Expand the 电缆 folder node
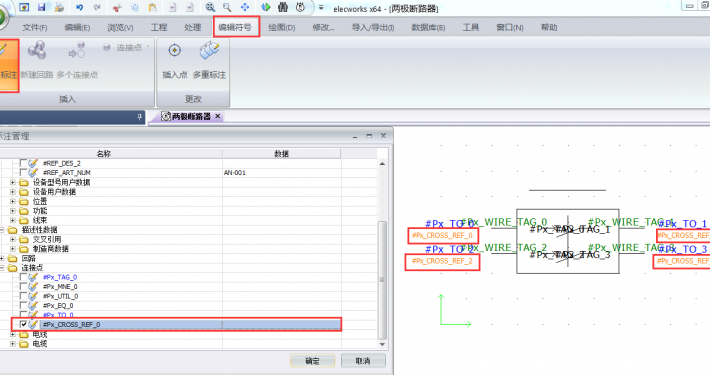710x375 pixels. click(13, 344)
